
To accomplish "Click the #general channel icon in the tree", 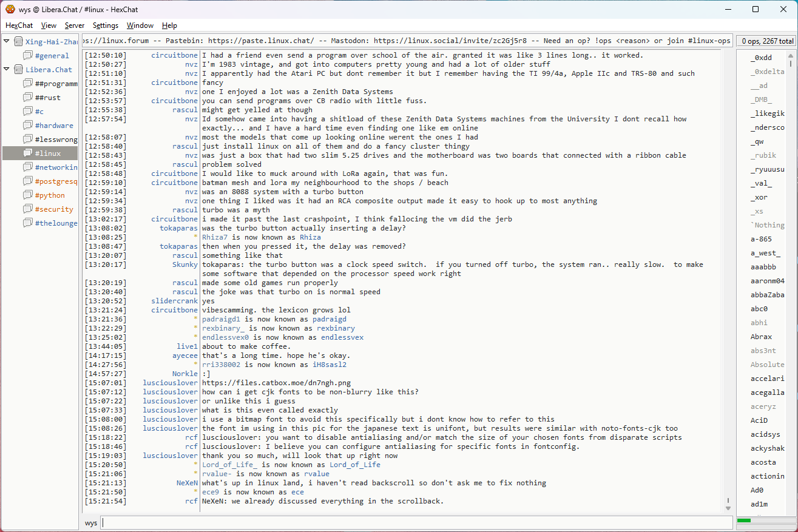I will (x=28, y=56).
